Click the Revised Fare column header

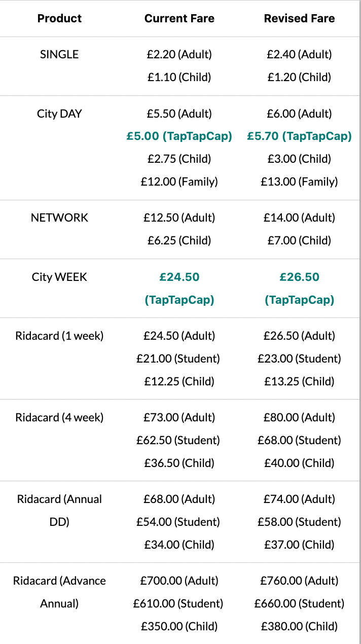(299, 19)
